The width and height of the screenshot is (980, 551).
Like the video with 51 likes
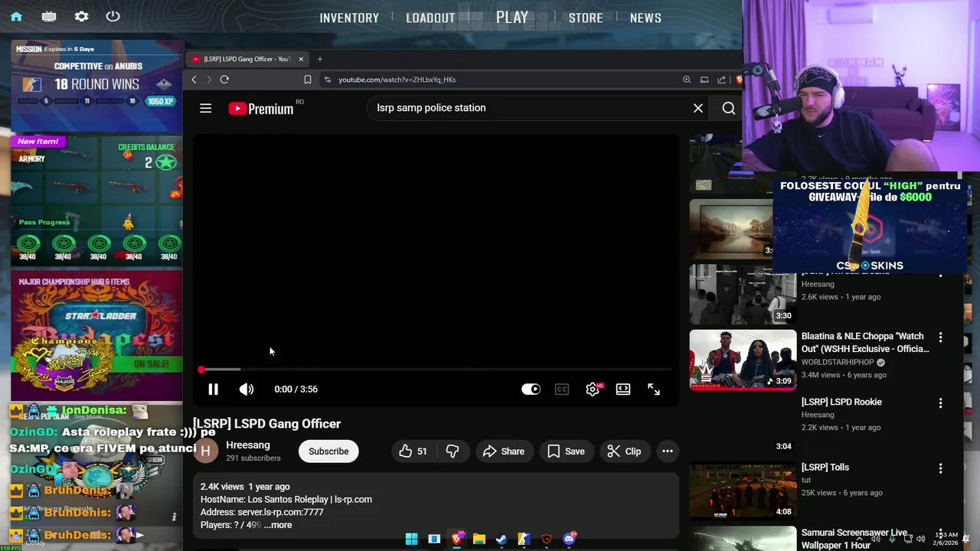(413, 452)
